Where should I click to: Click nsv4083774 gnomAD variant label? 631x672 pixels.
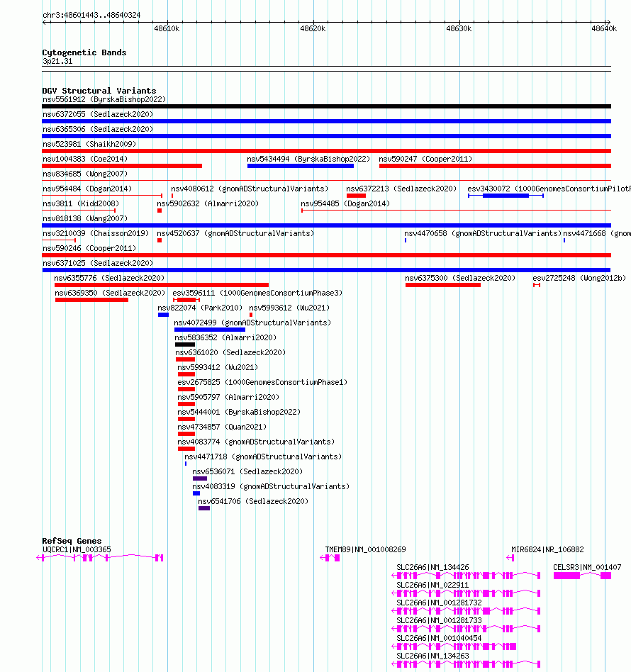(256, 442)
